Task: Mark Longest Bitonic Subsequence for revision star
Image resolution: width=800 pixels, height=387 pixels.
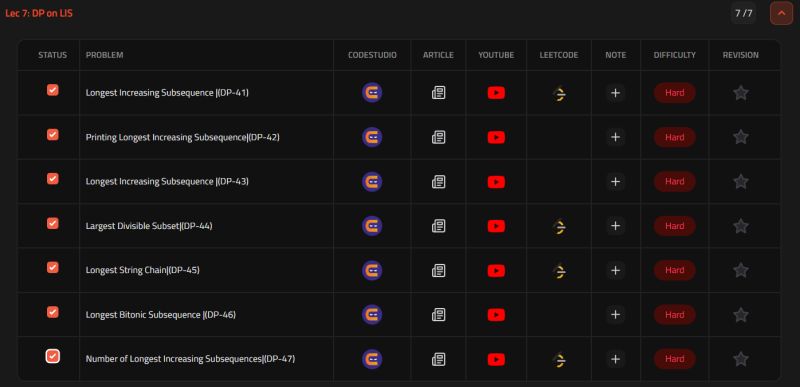Action: click(x=740, y=315)
